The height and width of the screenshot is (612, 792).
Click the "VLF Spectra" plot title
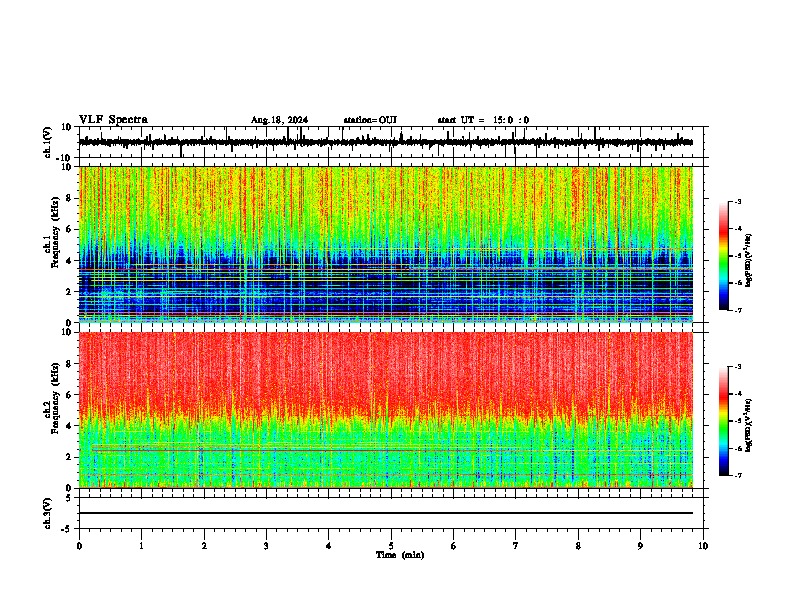[113, 120]
